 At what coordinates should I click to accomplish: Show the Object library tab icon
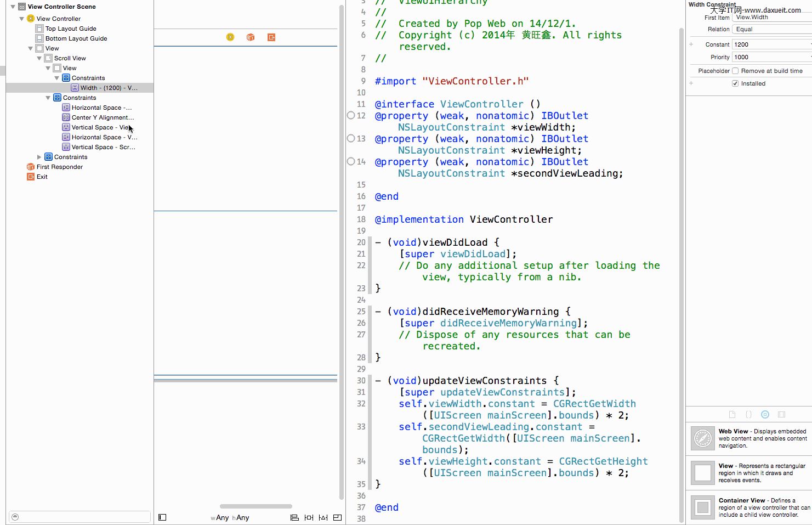click(765, 415)
